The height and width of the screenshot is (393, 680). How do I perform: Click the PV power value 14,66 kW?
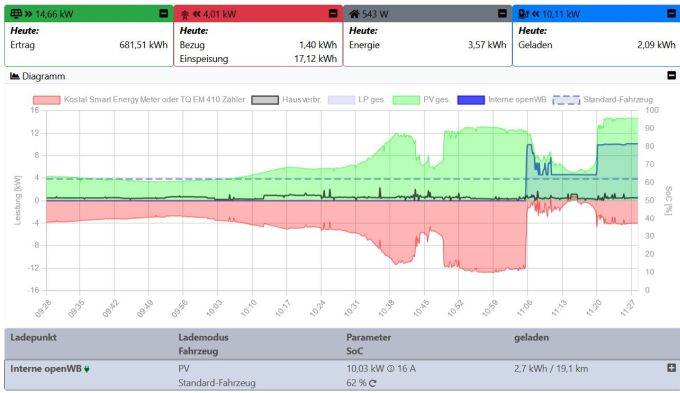coord(54,14)
